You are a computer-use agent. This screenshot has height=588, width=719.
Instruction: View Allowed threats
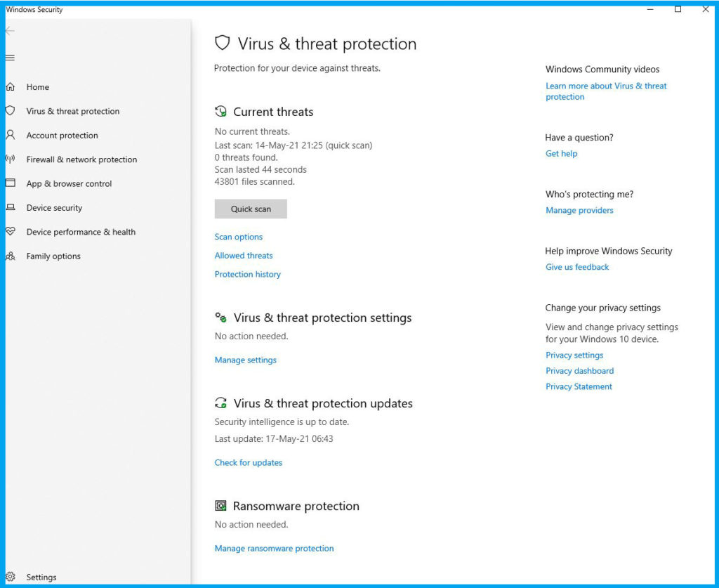tap(244, 255)
